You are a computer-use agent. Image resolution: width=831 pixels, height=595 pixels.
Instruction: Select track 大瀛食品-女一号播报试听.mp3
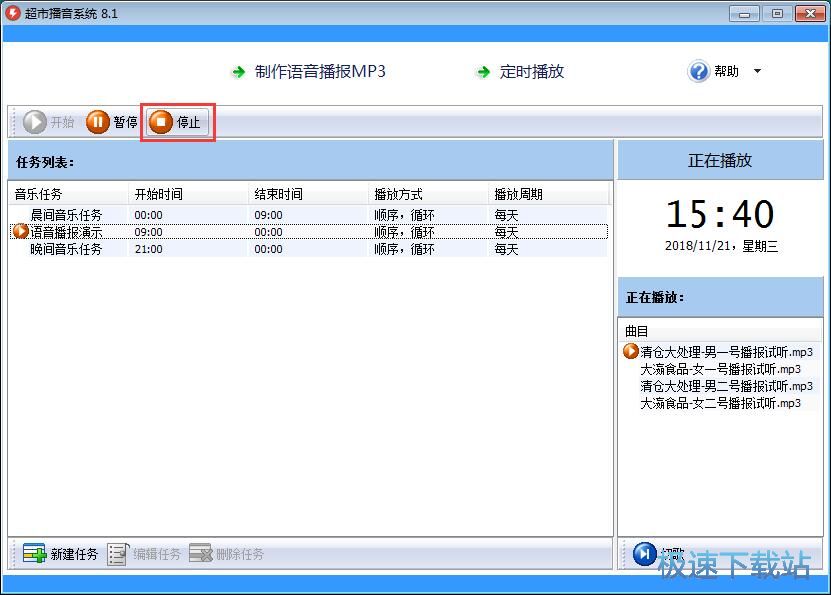click(x=720, y=369)
